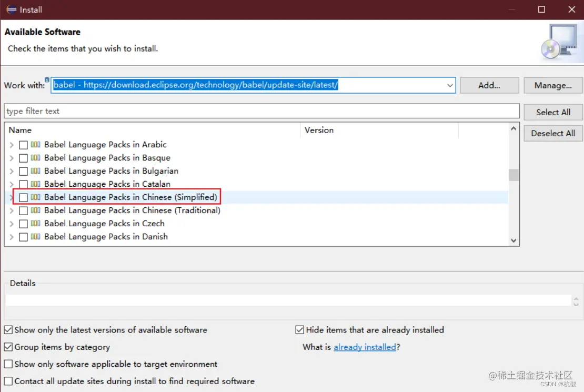Click the Select All button

pos(553,112)
